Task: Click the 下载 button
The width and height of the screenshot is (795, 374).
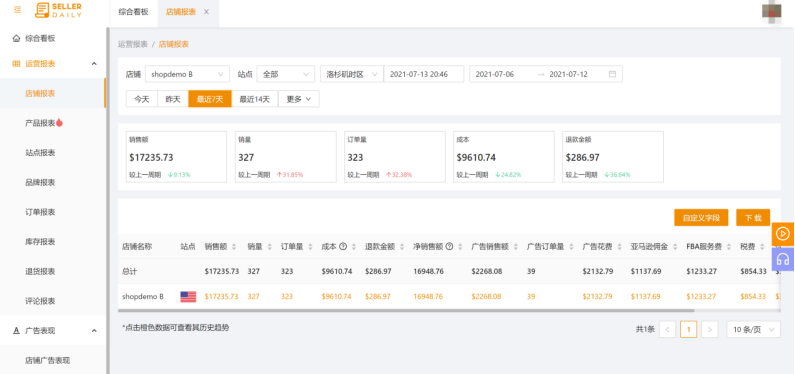Action: [753, 217]
